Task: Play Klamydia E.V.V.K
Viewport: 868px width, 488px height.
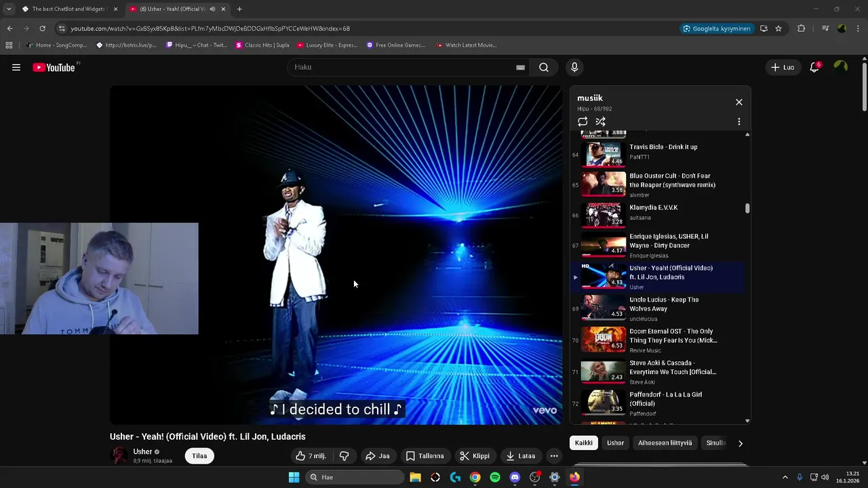Action: pyautogui.click(x=658, y=215)
